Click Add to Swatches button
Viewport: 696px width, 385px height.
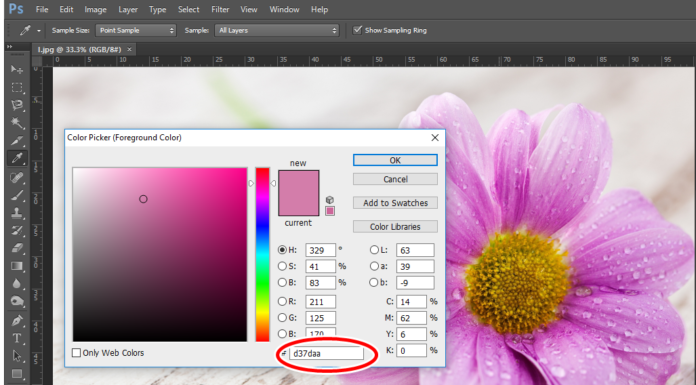click(395, 203)
